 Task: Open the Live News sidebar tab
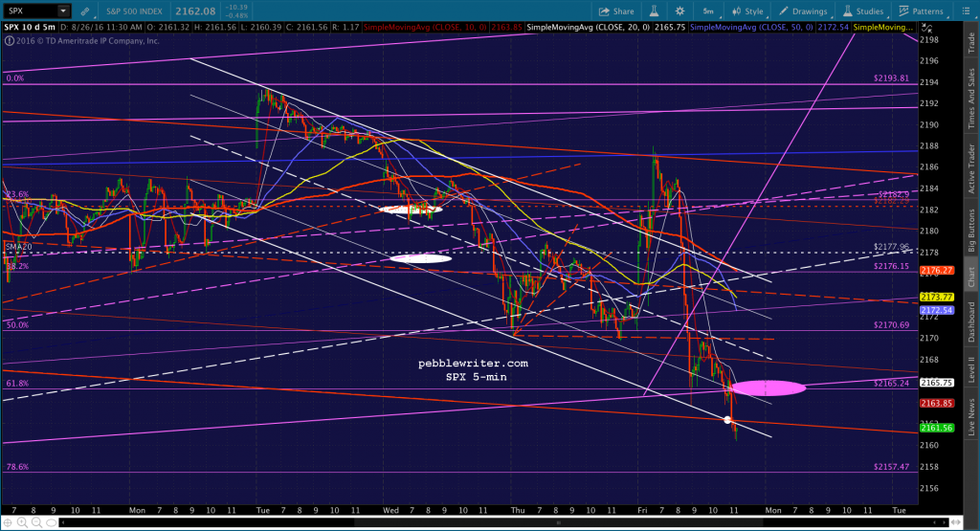(x=971, y=417)
